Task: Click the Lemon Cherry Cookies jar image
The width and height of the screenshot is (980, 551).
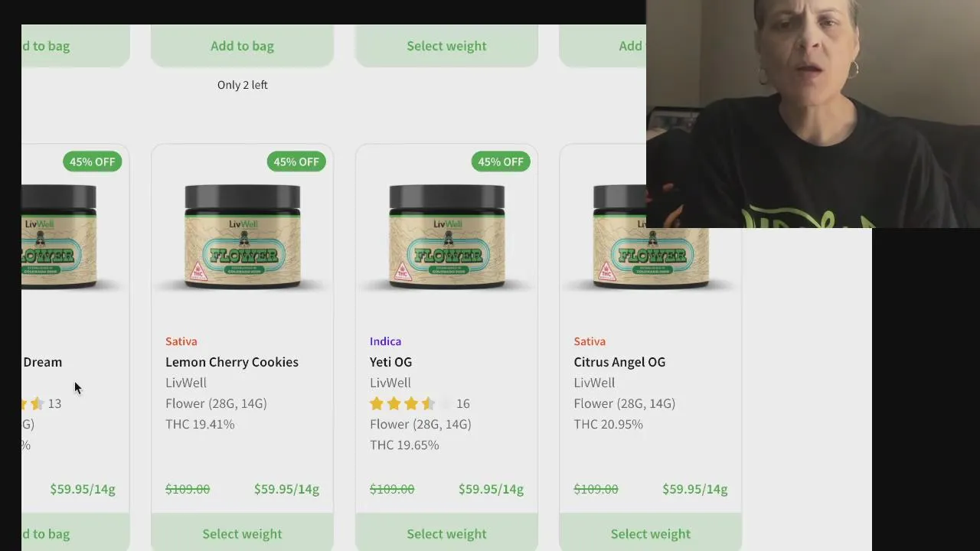Action: (x=242, y=237)
